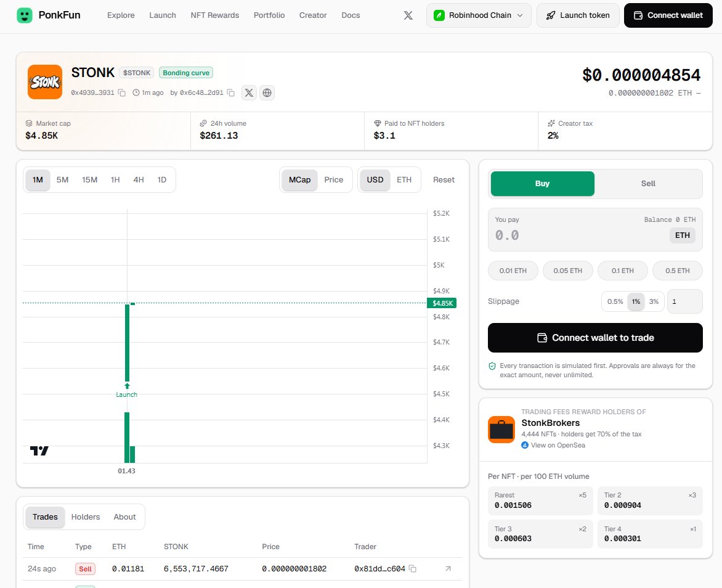Click the Launch token button

tap(578, 15)
